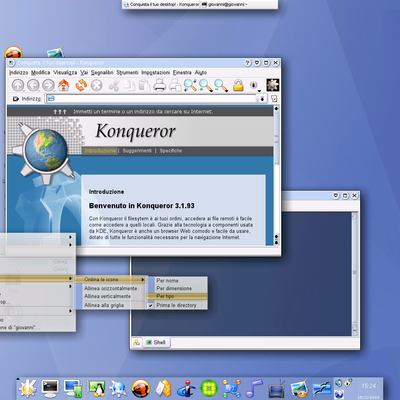400x400 pixels.
Task: Select 'Allinea verticalmente'
Action: point(110,296)
